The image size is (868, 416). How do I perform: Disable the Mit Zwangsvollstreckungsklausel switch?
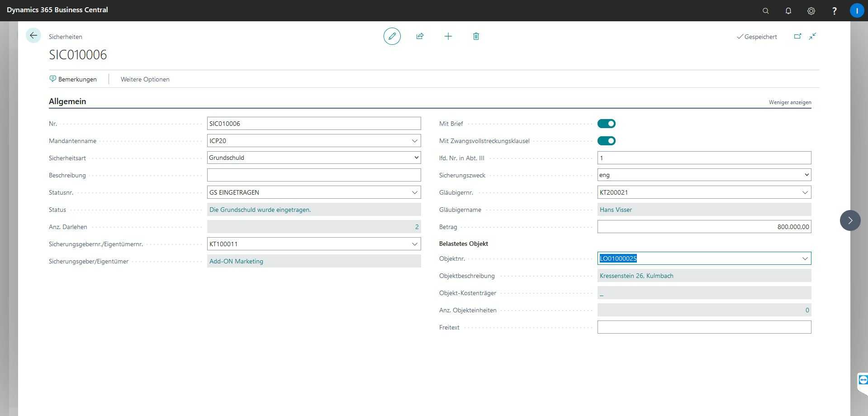click(x=606, y=141)
